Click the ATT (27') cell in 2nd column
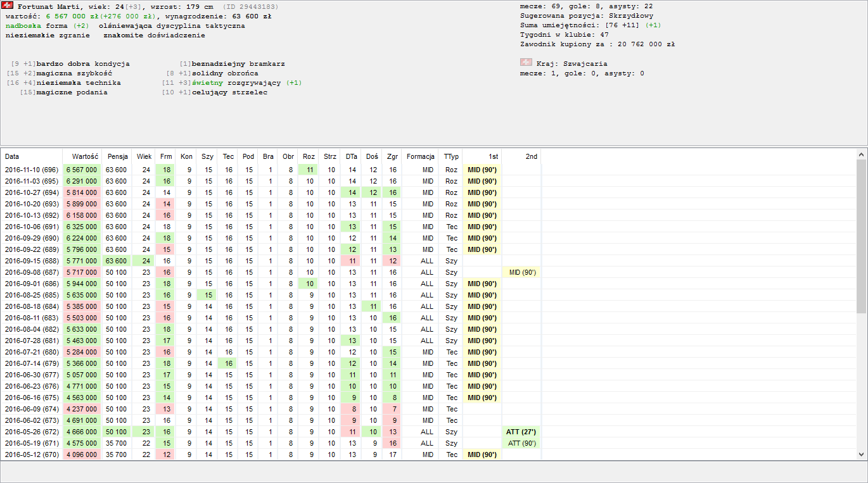 (x=521, y=432)
